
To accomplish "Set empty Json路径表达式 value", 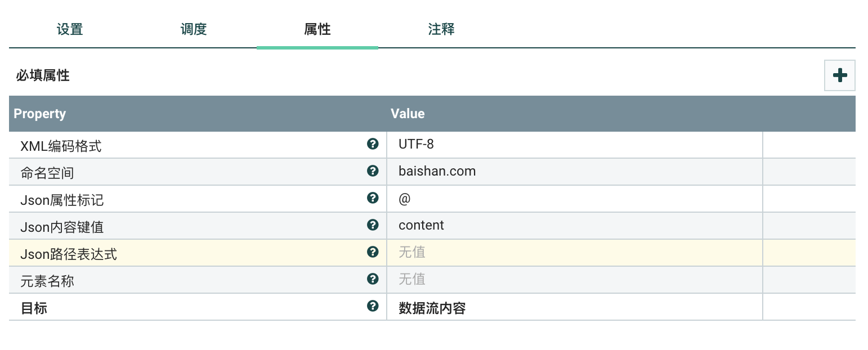I will pos(574,253).
